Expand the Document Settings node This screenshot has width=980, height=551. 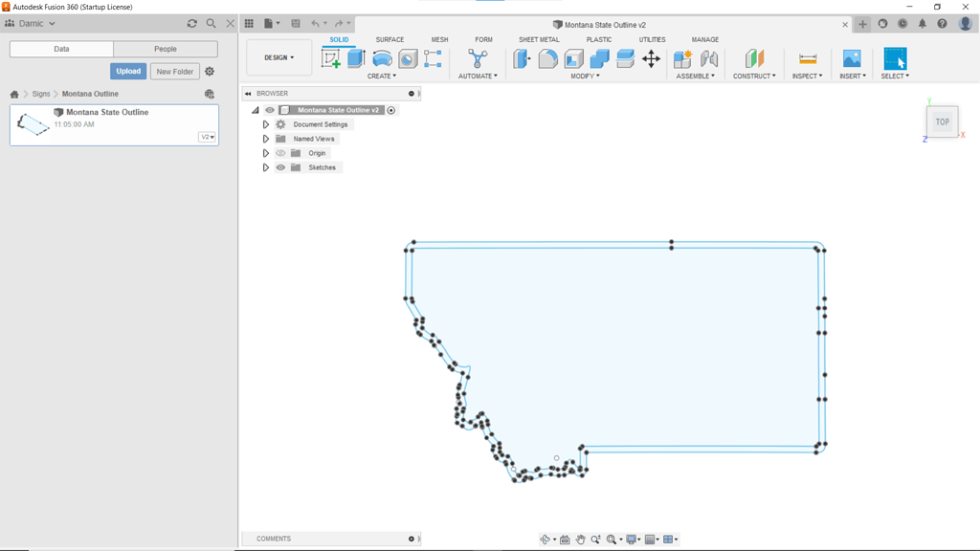pyautogui.click(x=264, y=123)
